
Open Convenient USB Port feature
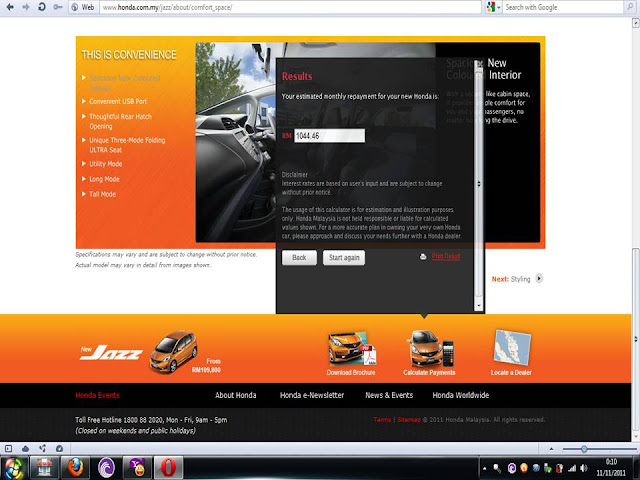point(118,101)
